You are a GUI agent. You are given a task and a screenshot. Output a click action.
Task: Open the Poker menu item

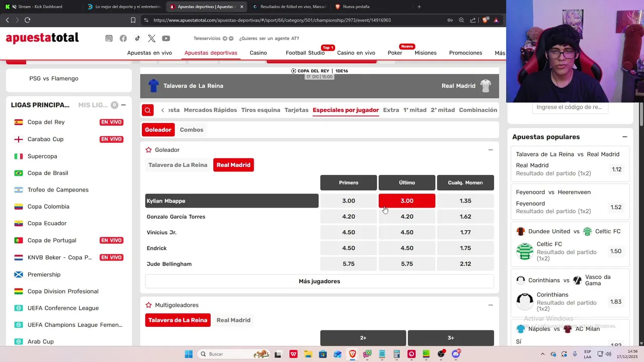pos(395,53)
